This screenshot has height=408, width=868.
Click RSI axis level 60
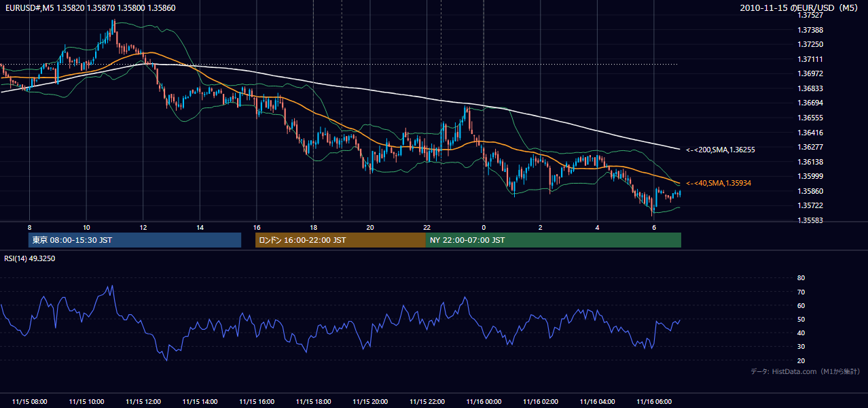[801, 305]
